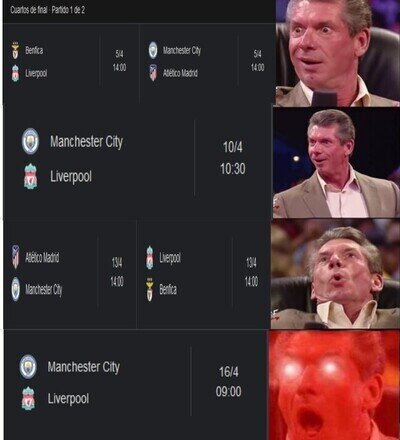This screenshot has height=440, width=400.
Task: Click the Manchester City crest, 16/4 match
Action: (28, 367)
